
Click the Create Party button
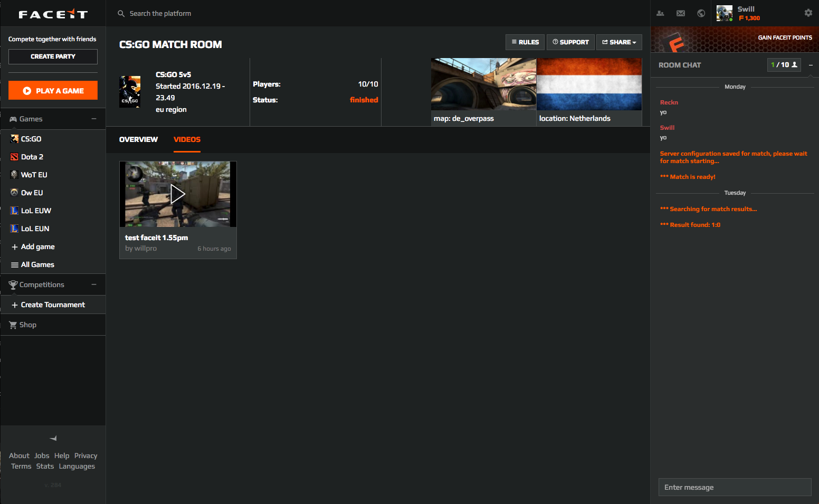(53, 56)
